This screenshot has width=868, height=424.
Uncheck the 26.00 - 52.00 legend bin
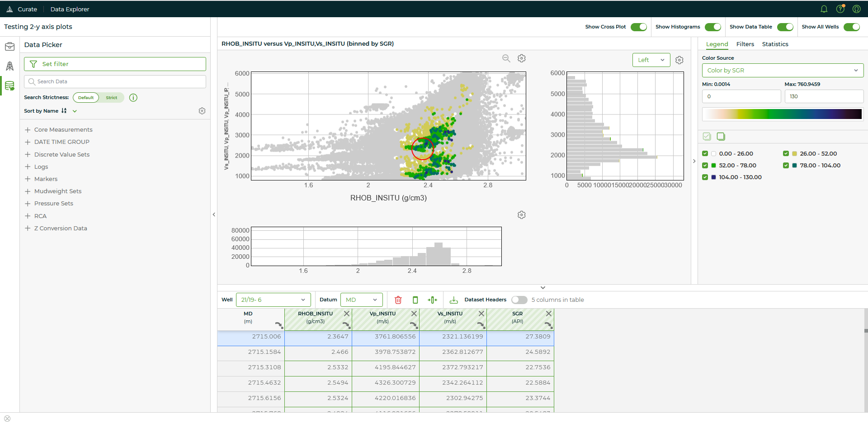pyautogui.click(x=786, y=154)
